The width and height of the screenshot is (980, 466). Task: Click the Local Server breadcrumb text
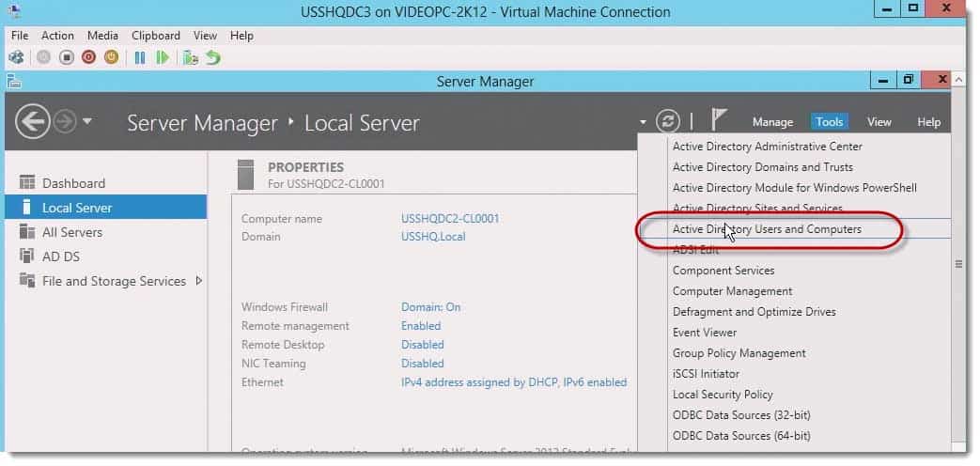[362, 122]
